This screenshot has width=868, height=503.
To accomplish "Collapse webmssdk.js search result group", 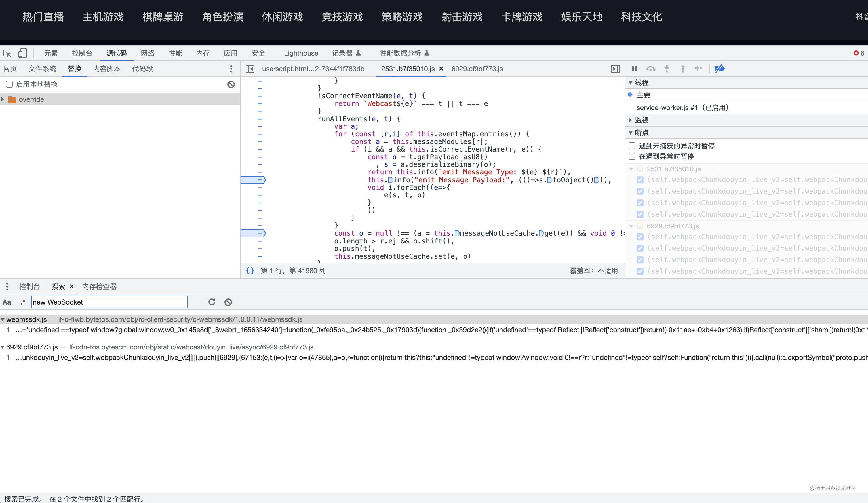I will [3, 319].
